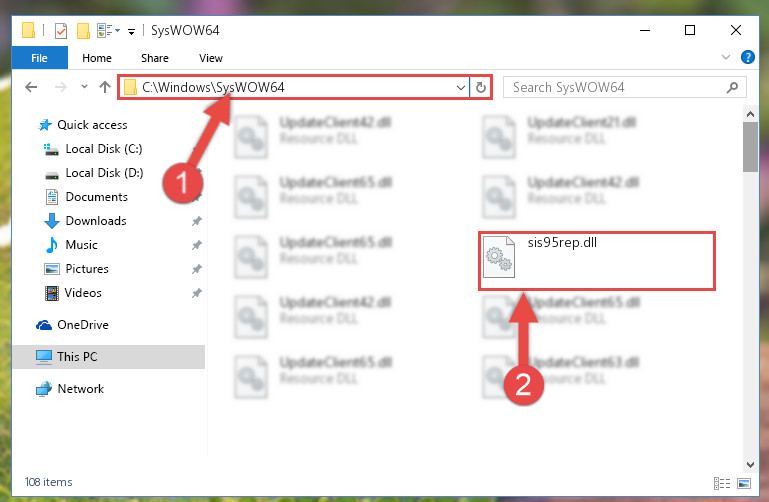This screenshot has width=769, height=502.
Task: Click the New Folder quick access icon
Action: click(83, 31)
